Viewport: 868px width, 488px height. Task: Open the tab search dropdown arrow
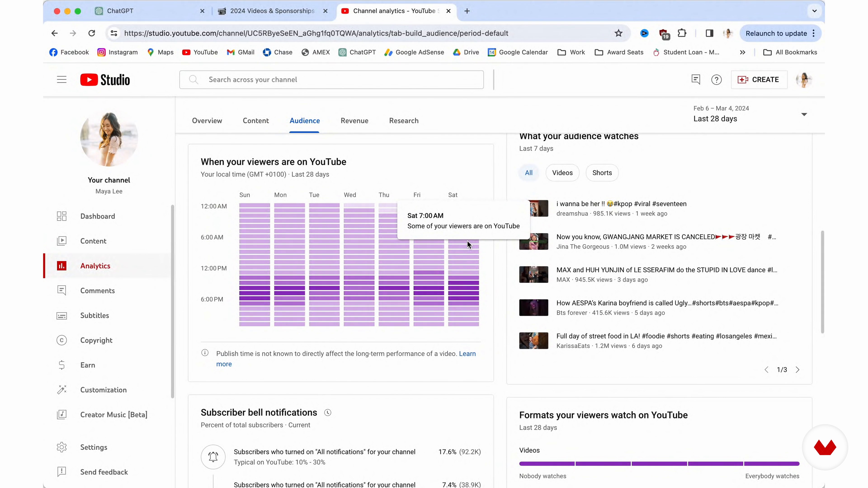pyautogui.click(x=814, y=11)
